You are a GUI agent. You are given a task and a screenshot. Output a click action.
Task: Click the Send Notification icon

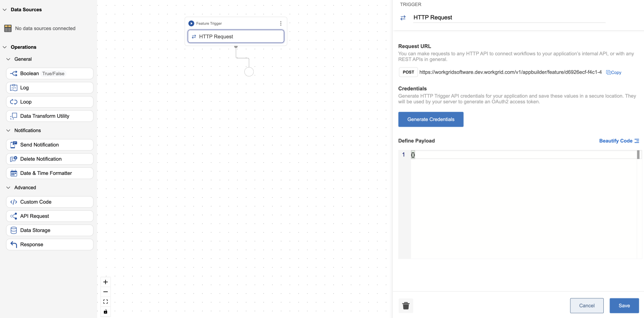(14, 145)
